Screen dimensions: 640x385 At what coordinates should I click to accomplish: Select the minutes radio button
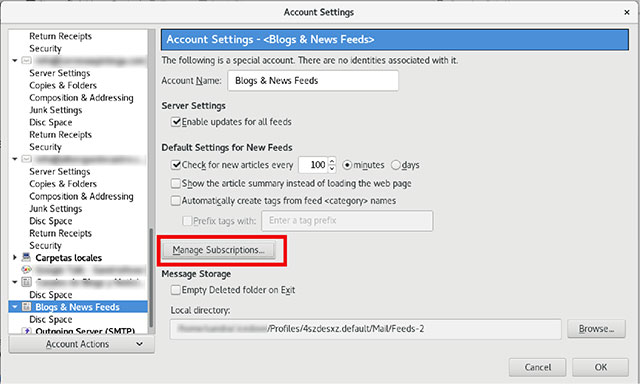[x=347, y=165]
